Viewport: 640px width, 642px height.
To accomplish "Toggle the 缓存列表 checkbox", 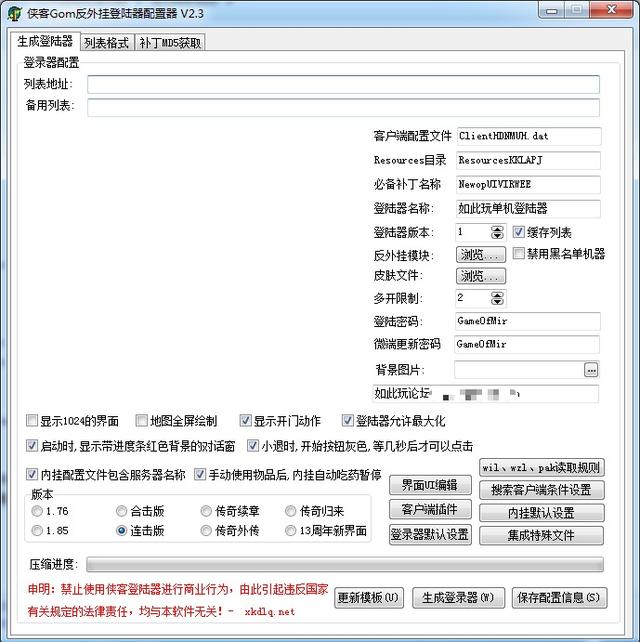I will (518, 232).
